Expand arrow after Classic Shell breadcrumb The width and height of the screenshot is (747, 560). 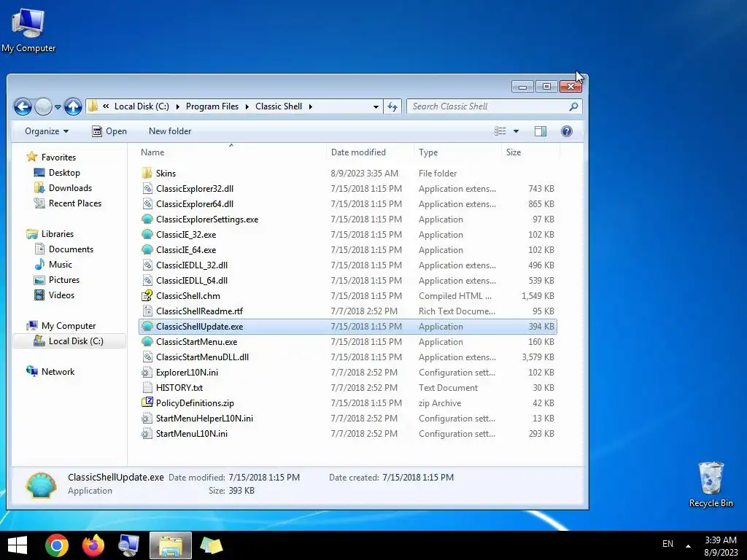pos(310,106)
